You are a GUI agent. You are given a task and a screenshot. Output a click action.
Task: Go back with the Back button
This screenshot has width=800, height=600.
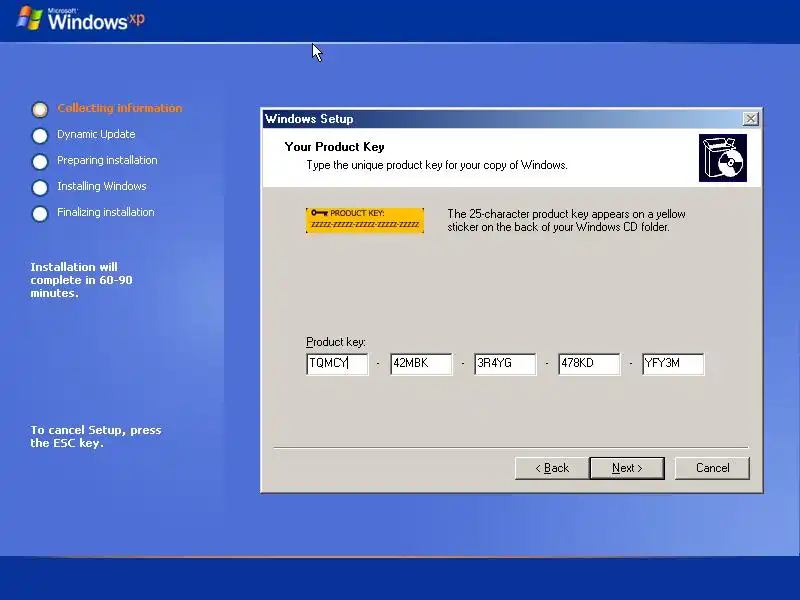(x=552, y=468)
